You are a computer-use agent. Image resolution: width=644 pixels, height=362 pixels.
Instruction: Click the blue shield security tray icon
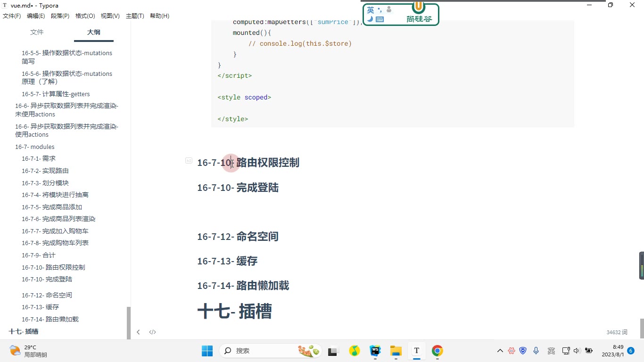(x=523, y=351)
